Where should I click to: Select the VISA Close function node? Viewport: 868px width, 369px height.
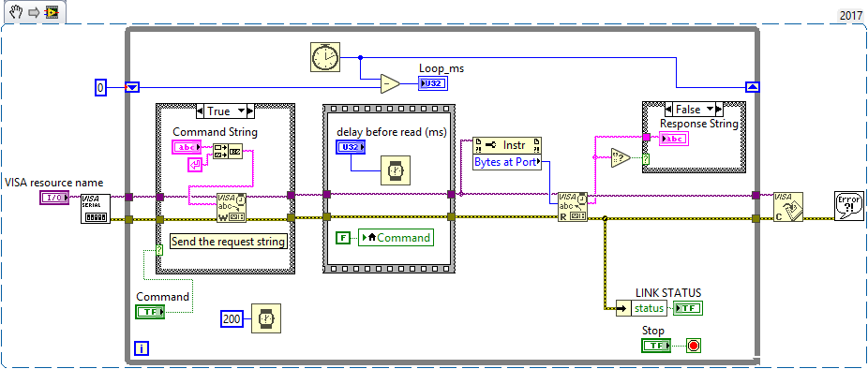(787, 208)
